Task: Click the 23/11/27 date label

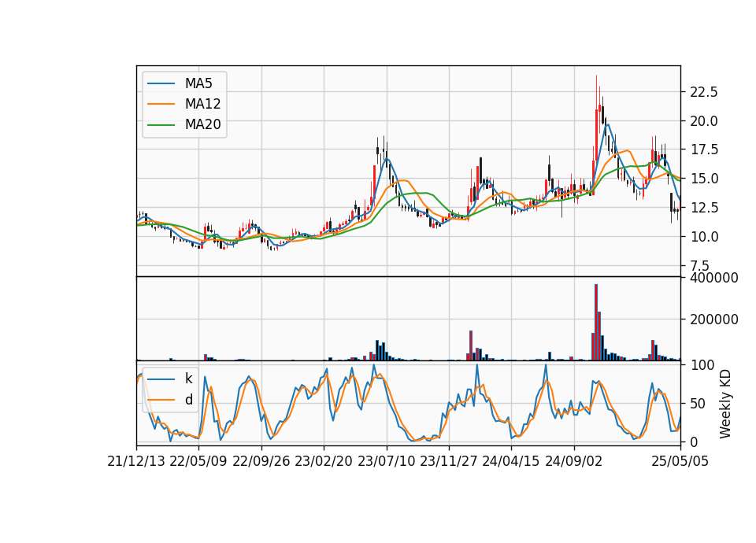Action: pos(448,461)
